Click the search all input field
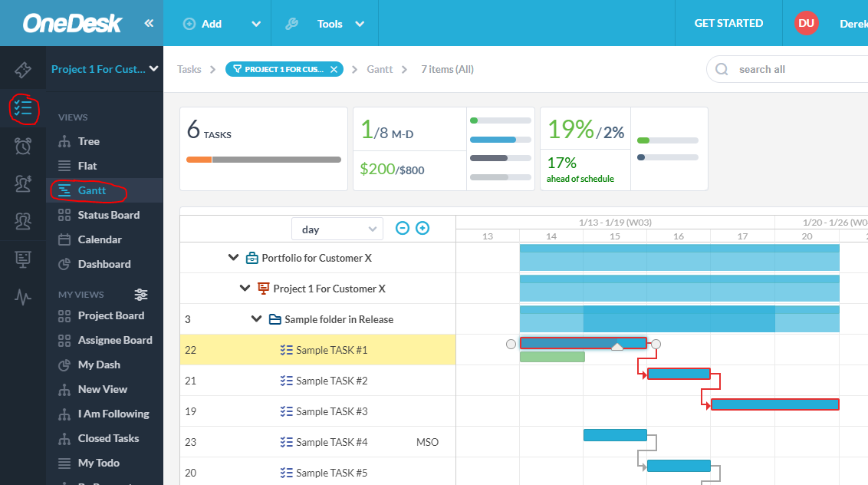 (797, 69)
